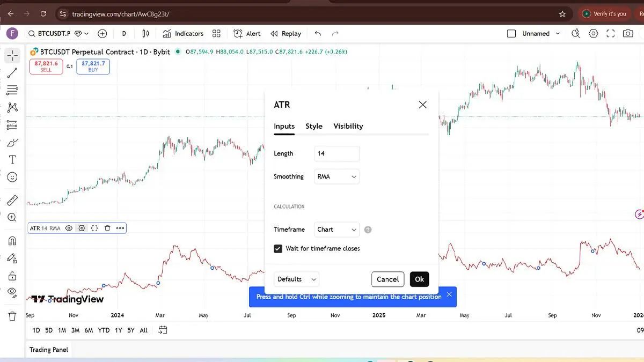
Task: Switch to the Visibility tab
Action: click(x=348, y=126)
